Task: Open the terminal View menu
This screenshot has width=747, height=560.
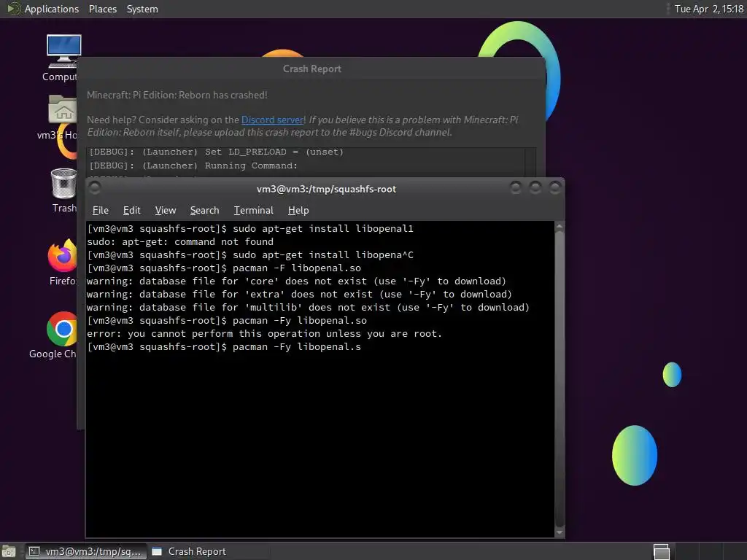Action: point(166,211)
